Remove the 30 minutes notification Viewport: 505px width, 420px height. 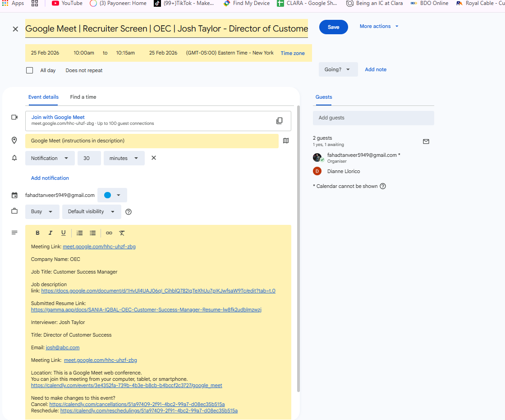pyautogui.click(x=154, y=158)
